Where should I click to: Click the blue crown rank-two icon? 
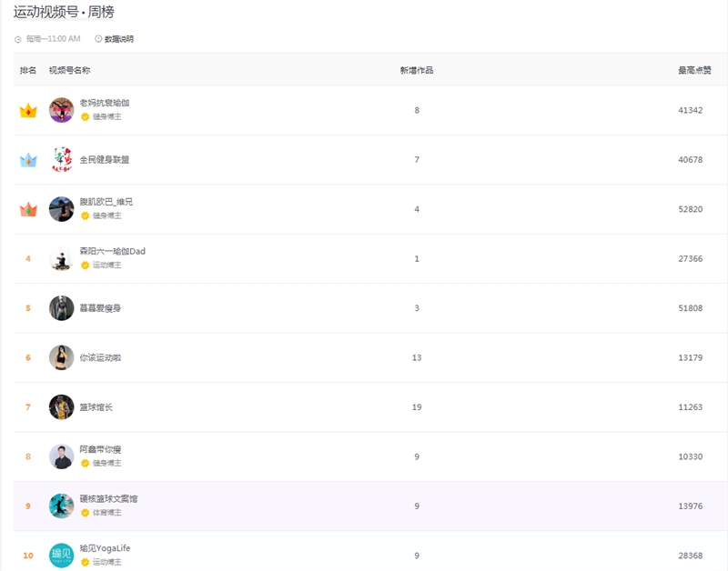click(28, 160)
